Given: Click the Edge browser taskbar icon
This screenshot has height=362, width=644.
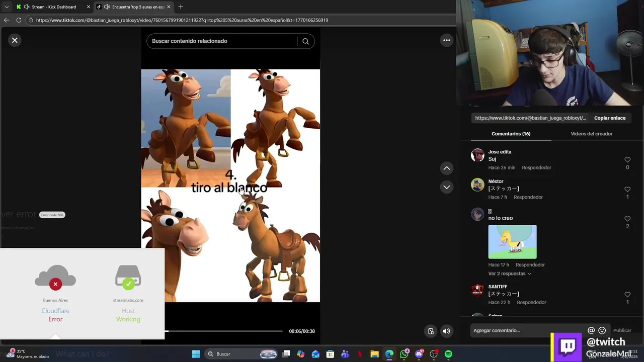Looking at the screenshot, I should coord(389,354).
